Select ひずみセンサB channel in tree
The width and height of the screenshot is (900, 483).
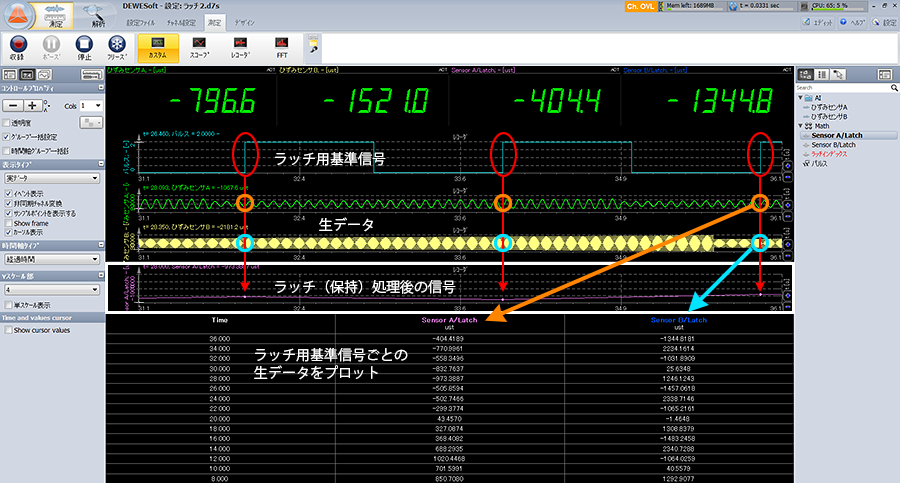[x=829, y=117]
